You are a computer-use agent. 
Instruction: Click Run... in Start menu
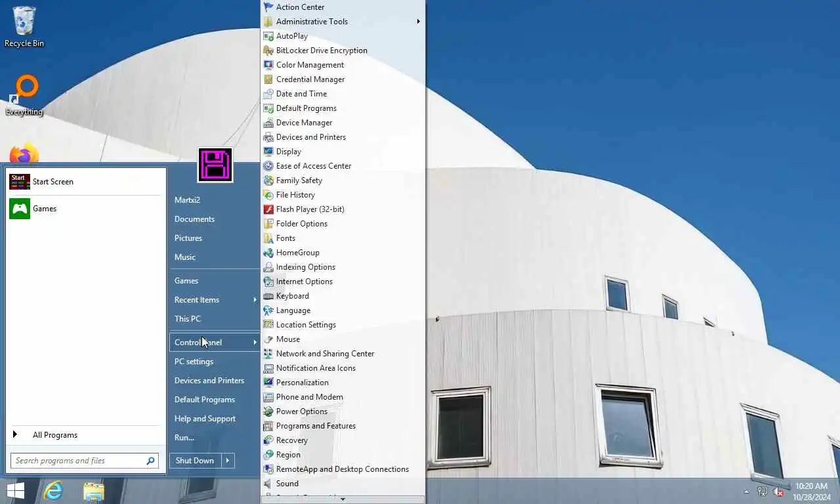(184, 438)
